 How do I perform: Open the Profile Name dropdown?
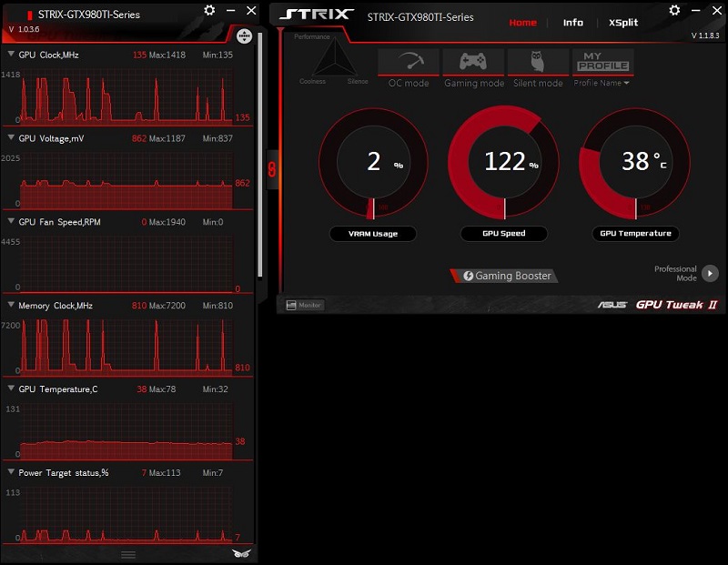point(602,84)
